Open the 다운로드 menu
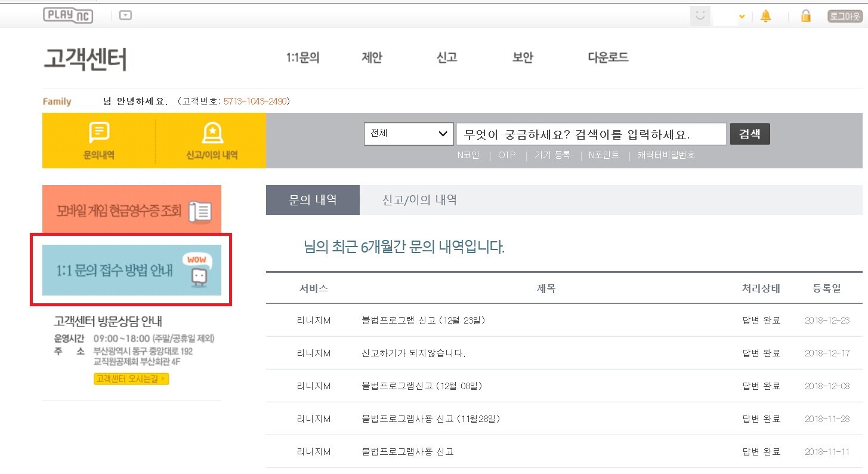868x474 pixels. (x=608, y=58)
